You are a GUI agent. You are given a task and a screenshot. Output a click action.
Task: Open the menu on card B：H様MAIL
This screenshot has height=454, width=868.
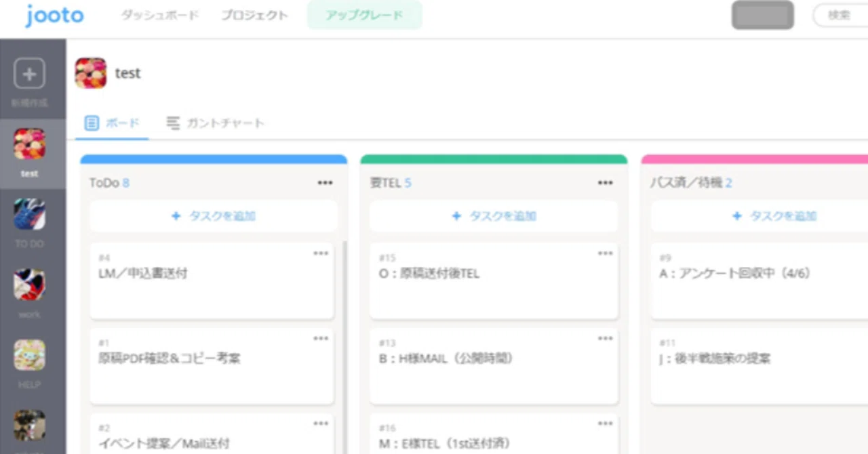tap(605, 339)
